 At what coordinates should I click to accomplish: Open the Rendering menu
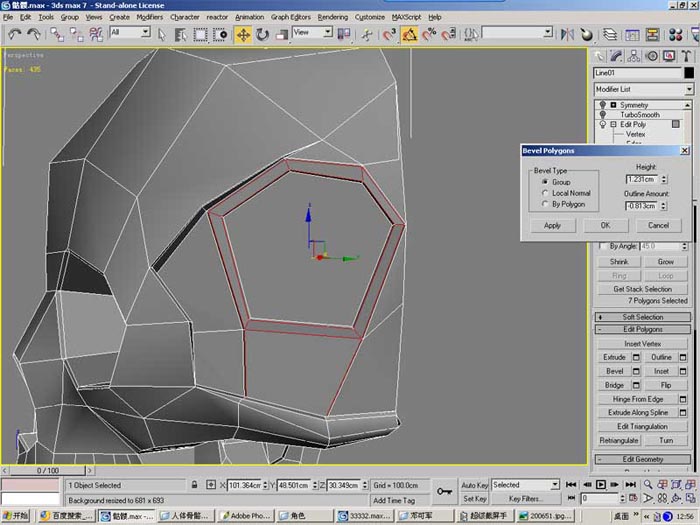click(333, 17)
